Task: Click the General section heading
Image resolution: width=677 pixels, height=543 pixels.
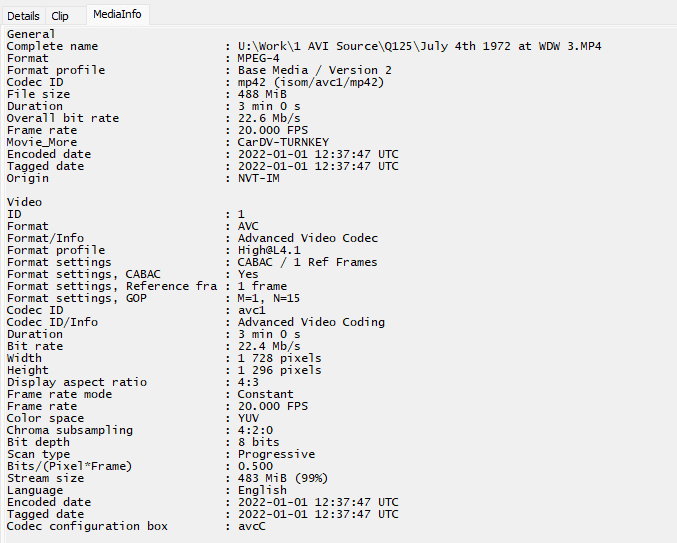Action: pos(31,34)
